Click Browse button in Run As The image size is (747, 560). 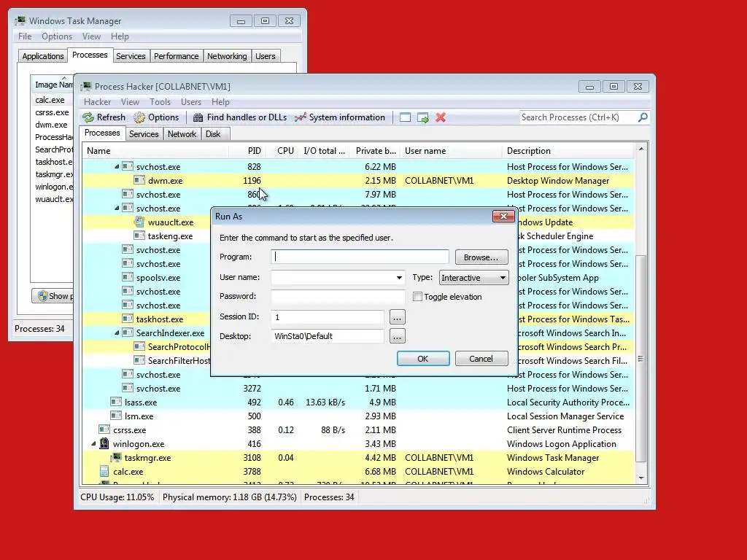(481, 257)
